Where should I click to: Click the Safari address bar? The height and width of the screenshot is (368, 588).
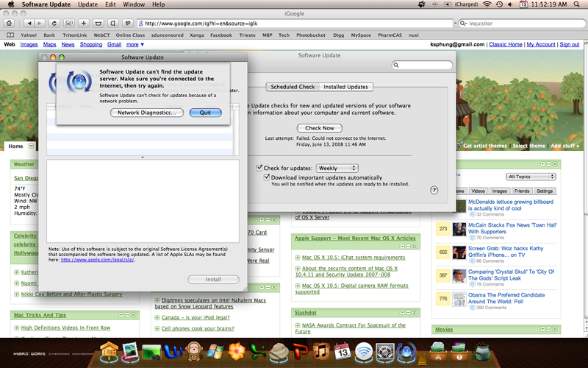295,24
